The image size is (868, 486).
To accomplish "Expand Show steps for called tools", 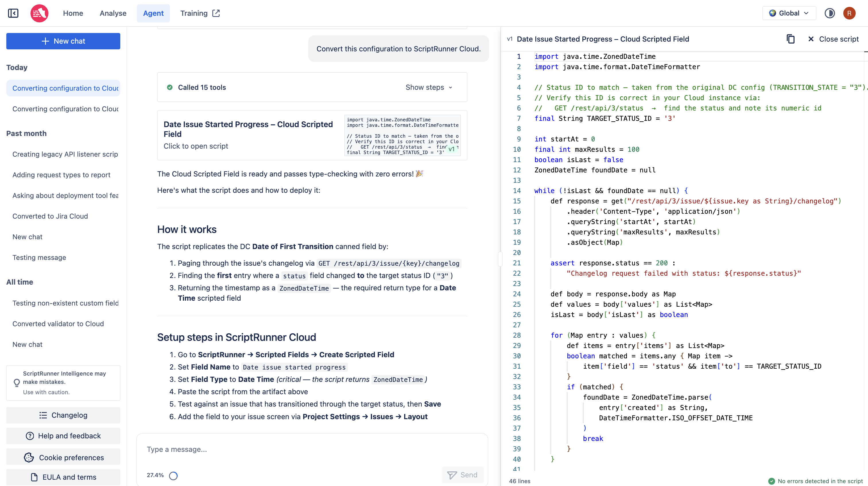I will (x=429, y=87).
